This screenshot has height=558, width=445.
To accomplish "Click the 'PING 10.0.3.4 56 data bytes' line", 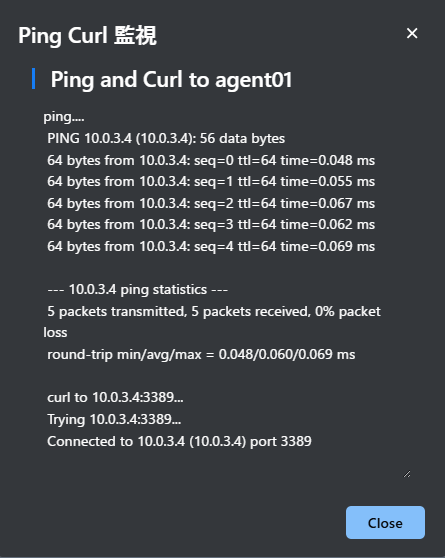I will point(166,138).
